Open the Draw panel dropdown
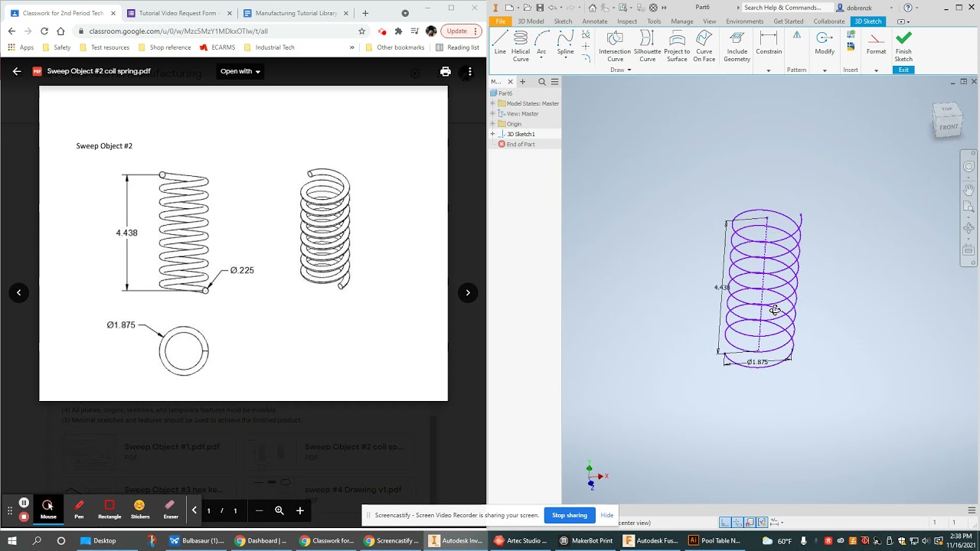 click(x=621, y=70)
